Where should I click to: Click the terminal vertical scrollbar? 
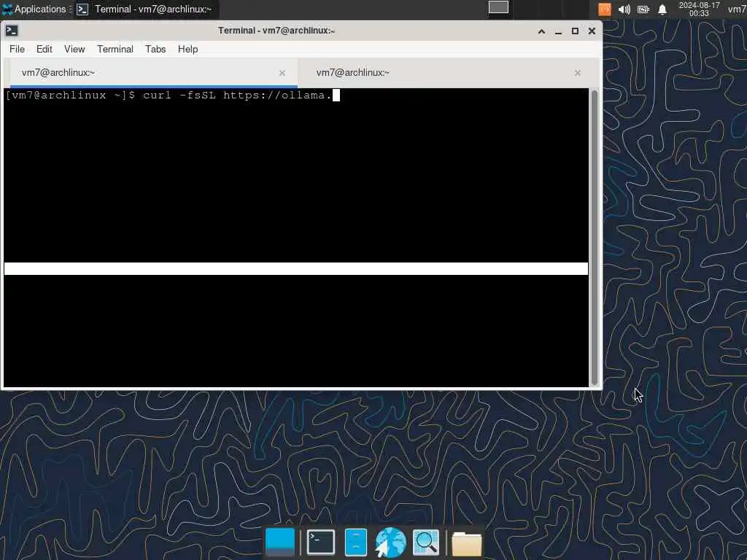(594, 237)
